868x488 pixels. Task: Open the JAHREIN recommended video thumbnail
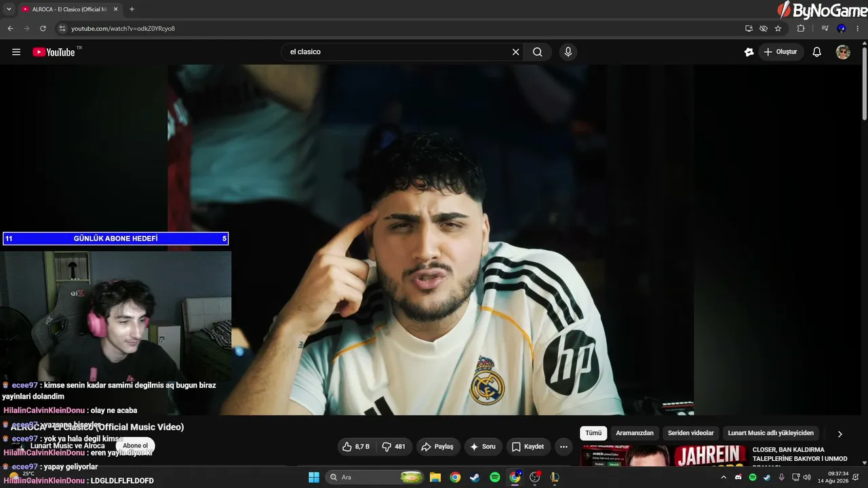tap(663, 456)
